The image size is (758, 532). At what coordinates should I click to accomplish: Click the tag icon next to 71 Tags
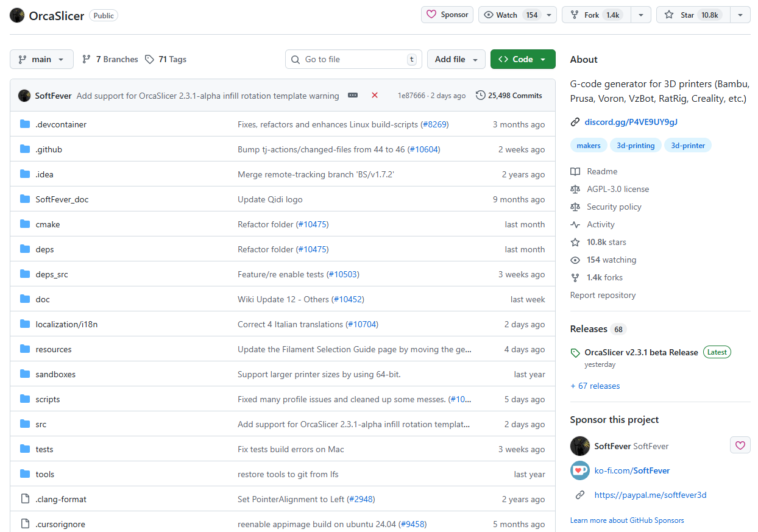click(x=150, y=59)
